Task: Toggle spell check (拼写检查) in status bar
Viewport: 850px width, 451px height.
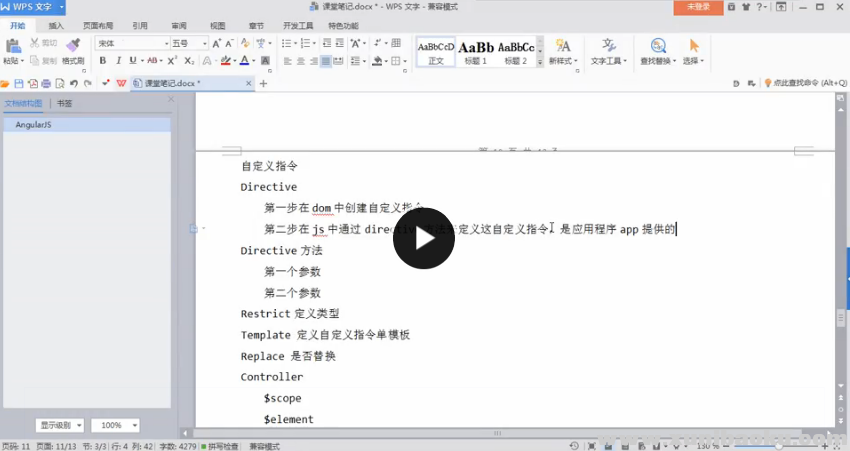Action: tap(219, 445)
